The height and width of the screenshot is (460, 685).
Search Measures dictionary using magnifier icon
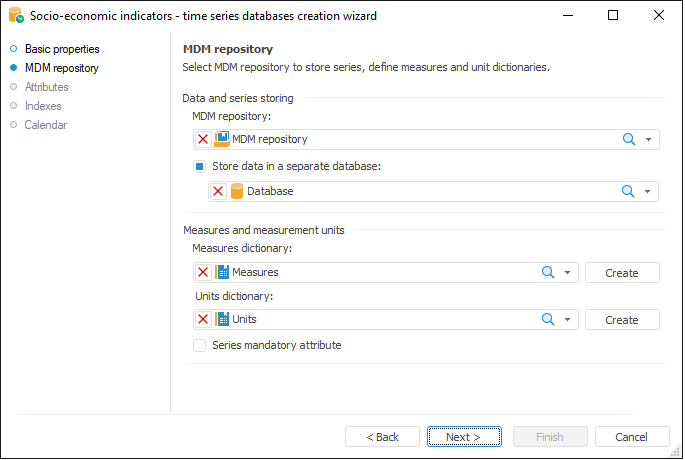point(548,272)
